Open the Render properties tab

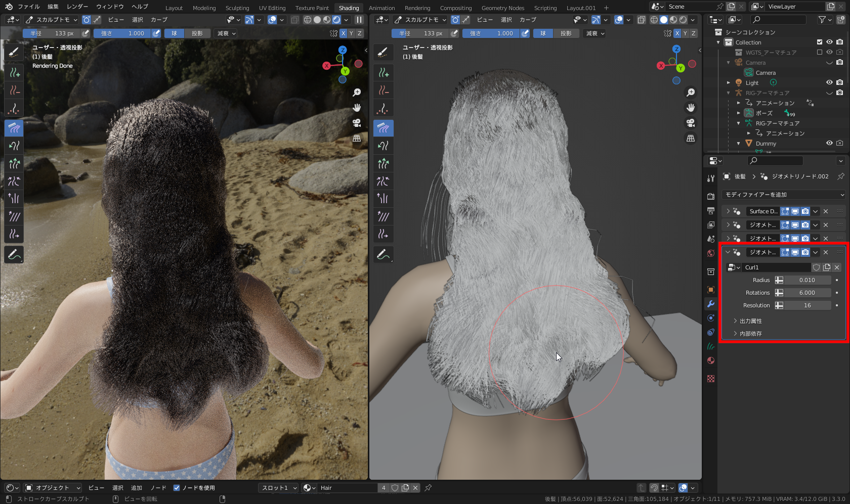click(x=711, y=196)
